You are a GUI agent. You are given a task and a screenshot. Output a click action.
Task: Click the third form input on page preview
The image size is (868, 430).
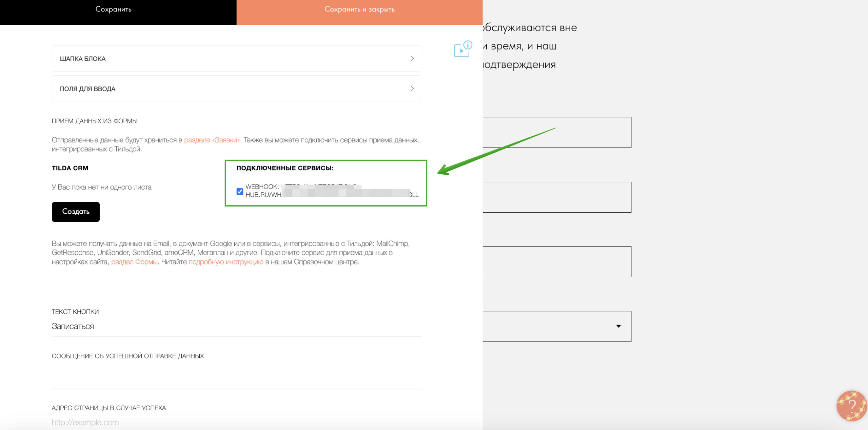557,261
